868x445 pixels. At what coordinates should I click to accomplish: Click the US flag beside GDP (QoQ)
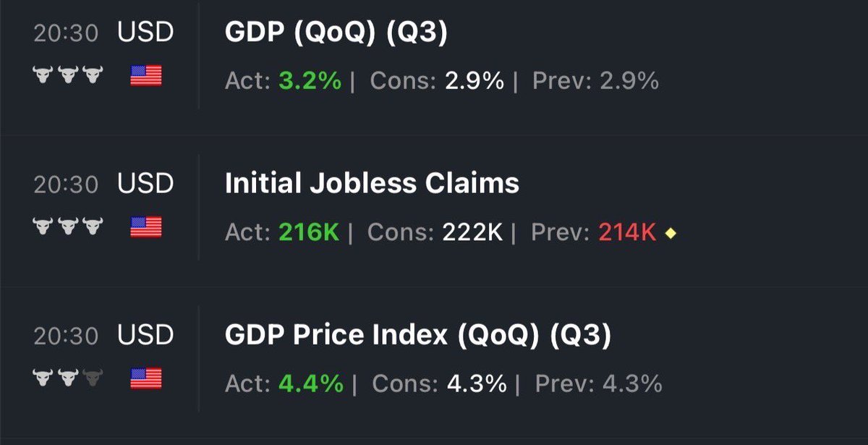point(146,75)
